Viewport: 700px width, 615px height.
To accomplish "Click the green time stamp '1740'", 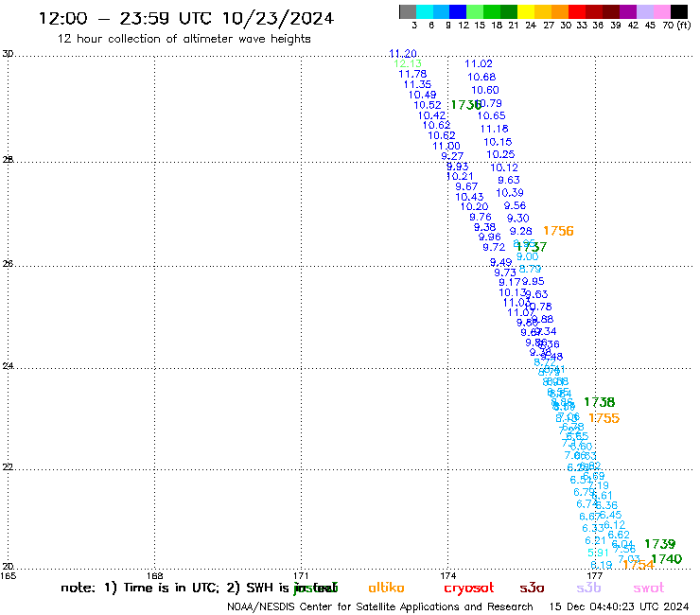I will click(x=666, y=559).
